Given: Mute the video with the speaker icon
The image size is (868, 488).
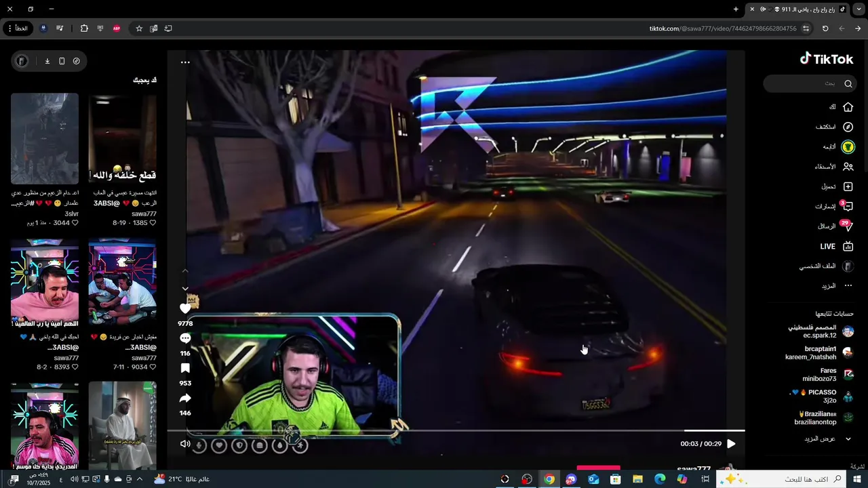Looking at the screenshot, I should [x=185, y=444].
